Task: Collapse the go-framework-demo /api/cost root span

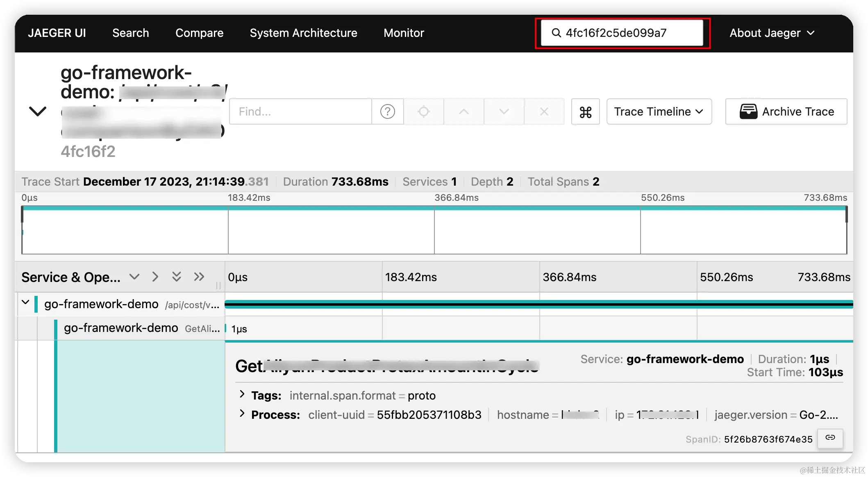Action: click(25, 303)
